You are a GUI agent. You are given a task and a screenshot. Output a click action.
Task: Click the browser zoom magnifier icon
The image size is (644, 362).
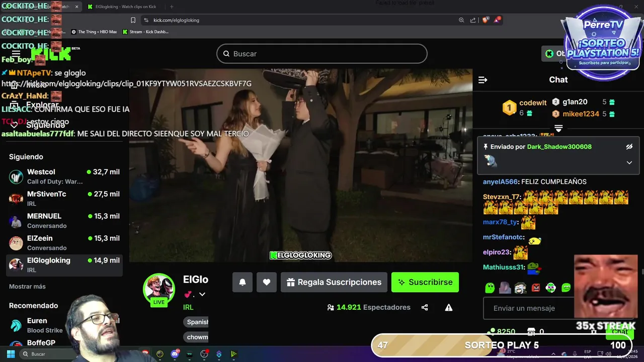click(461, 20)
